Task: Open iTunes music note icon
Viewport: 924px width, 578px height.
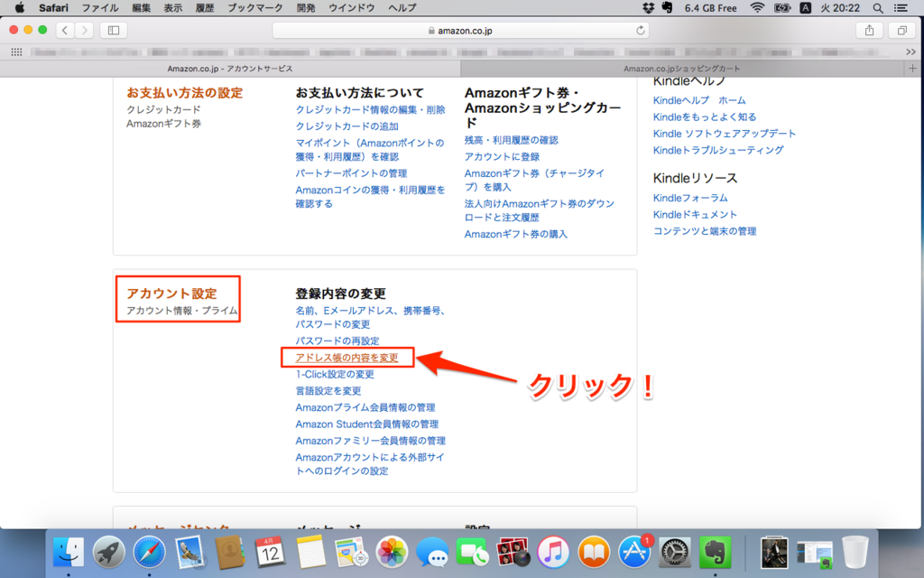Action: click(553, 553)
